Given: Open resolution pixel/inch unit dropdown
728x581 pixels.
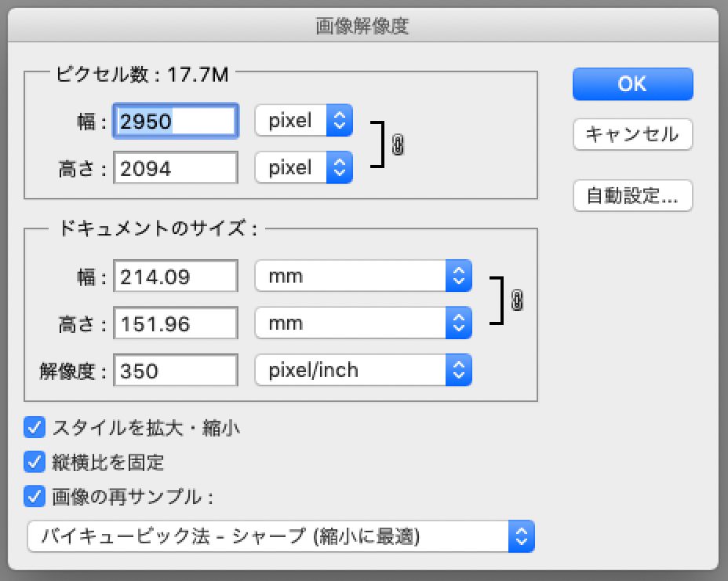Looking at the screenshot, I should click(x=363, y=370).
